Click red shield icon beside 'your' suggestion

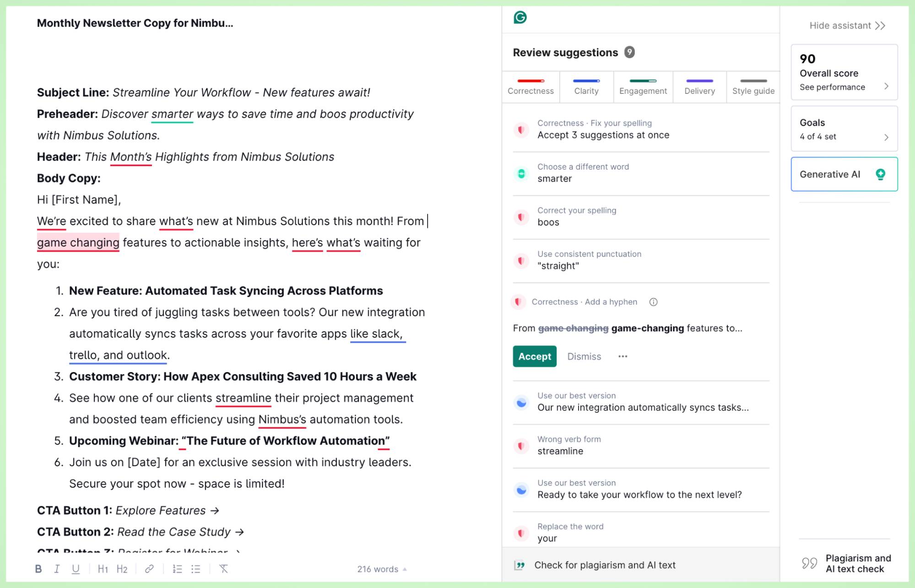(x=521, y=533)
